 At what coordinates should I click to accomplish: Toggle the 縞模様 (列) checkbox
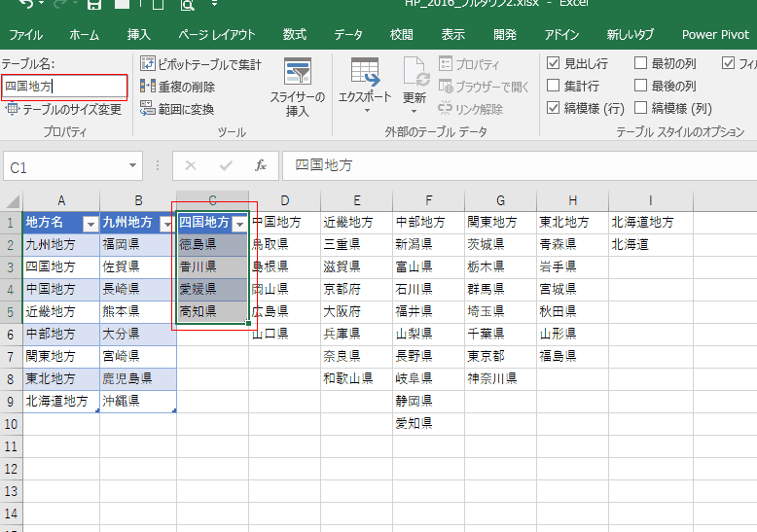(x=641, y=109)
